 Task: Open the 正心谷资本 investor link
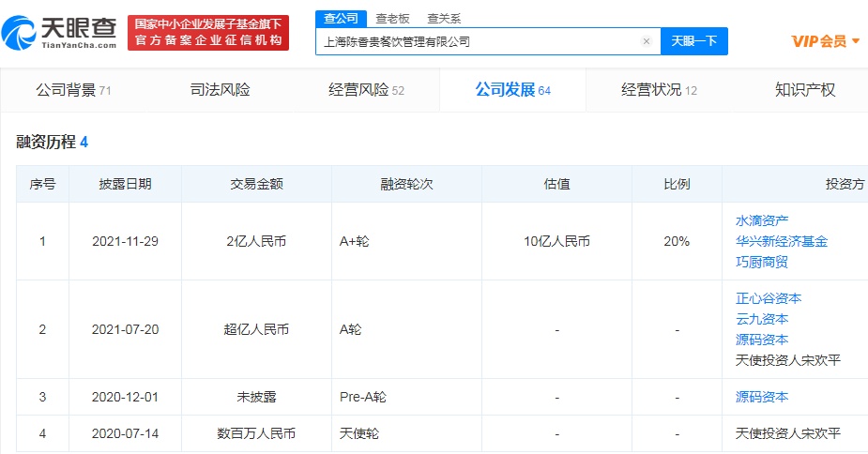pyautogui.click(x=769, y=298)
